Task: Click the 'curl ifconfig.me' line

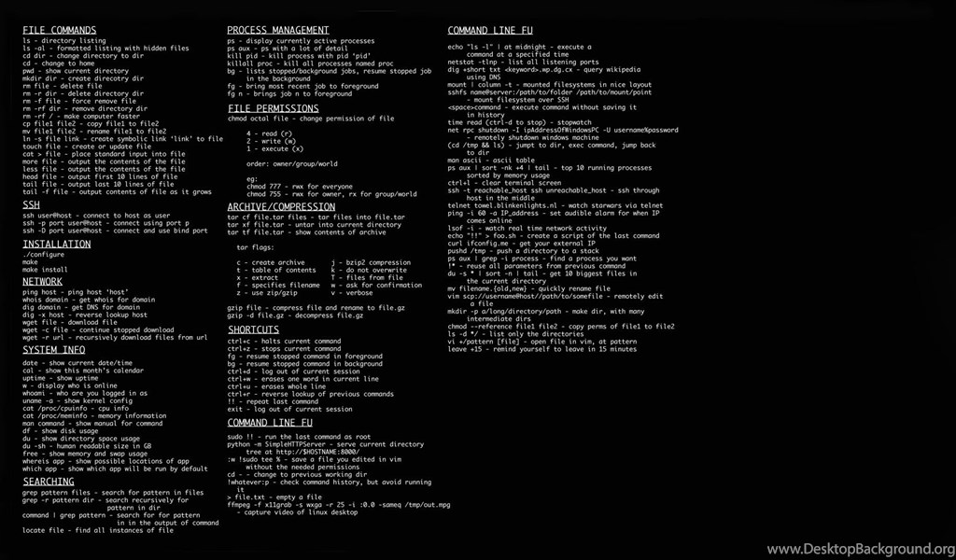Action: [521, 244]
